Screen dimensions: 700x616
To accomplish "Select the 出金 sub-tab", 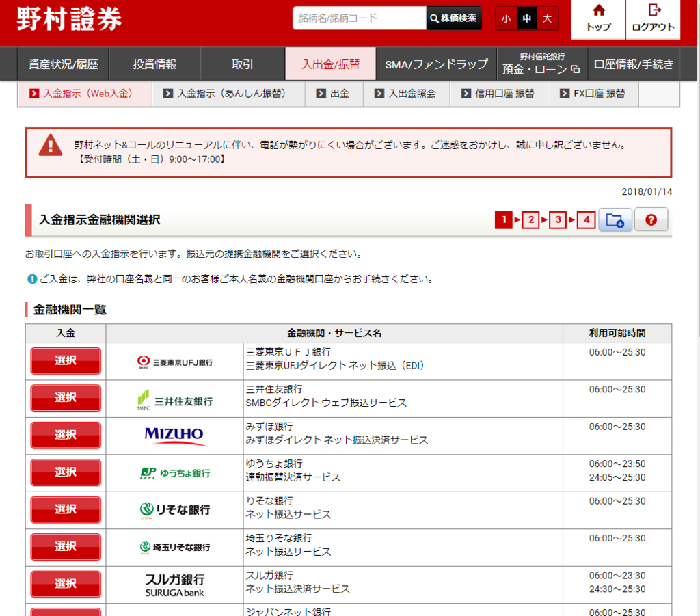I will [x=334, y=94].
